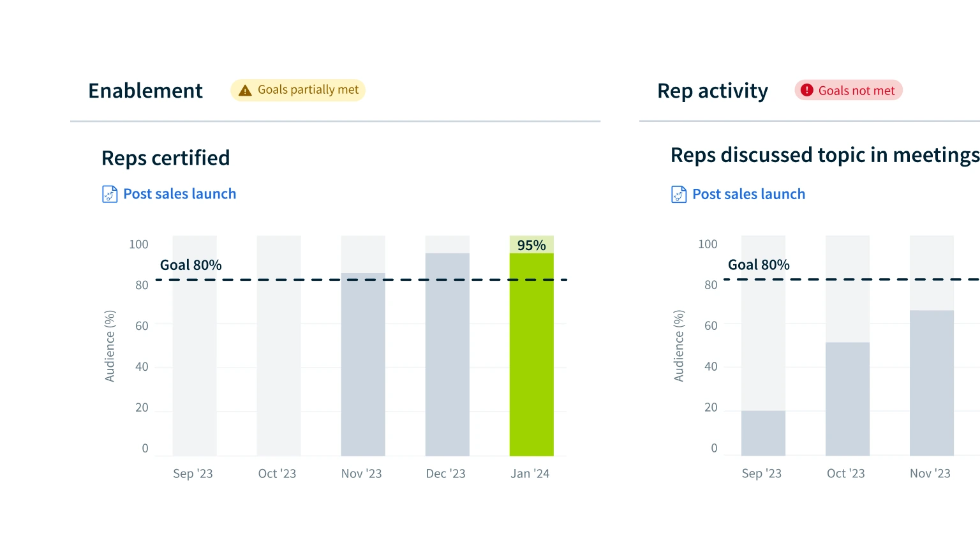
Task: Select the Nov '23 bar in Rep activity chart
Action: [932, 383]
